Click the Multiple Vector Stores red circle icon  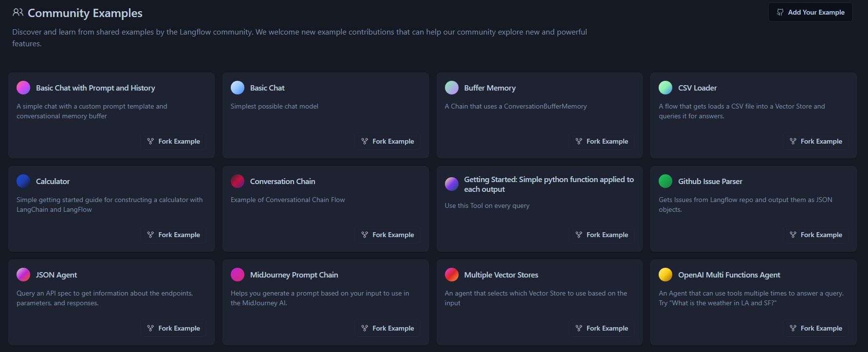[x=452, y=275]
